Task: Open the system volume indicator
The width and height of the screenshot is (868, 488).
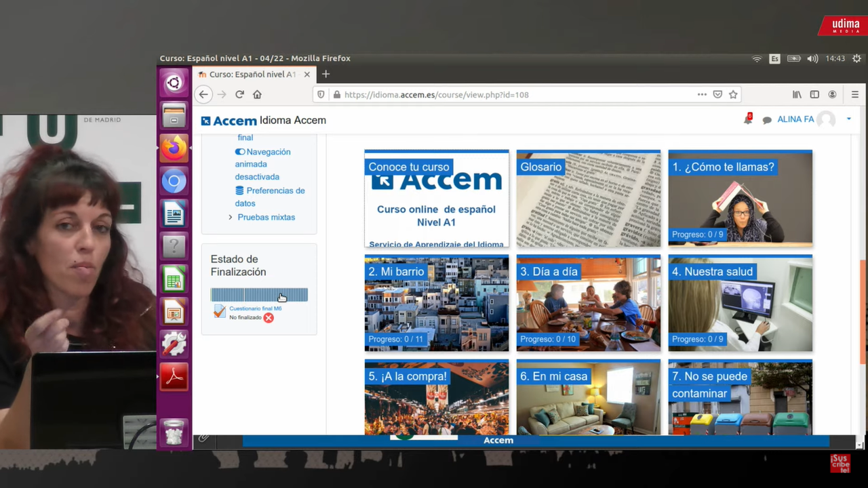Action: 812,59
